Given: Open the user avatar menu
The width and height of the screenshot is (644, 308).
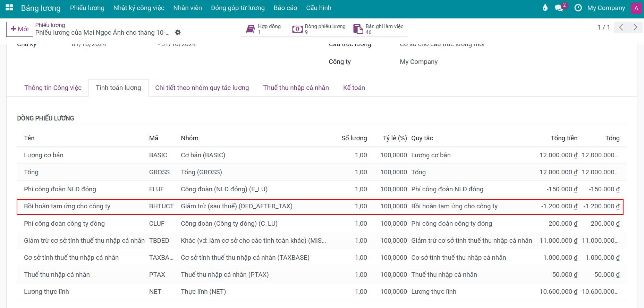Looking at the screenshot, I should pyautogui.click(x=636, y=8).
